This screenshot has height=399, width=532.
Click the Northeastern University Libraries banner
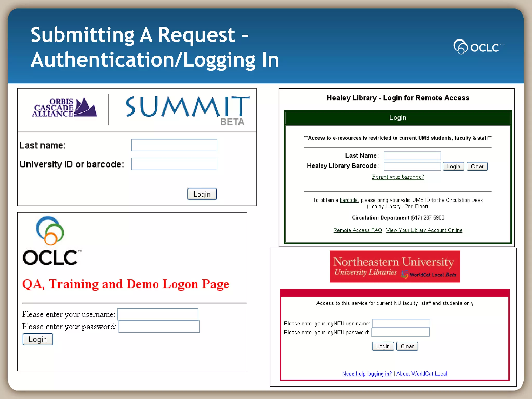[395, 267]
